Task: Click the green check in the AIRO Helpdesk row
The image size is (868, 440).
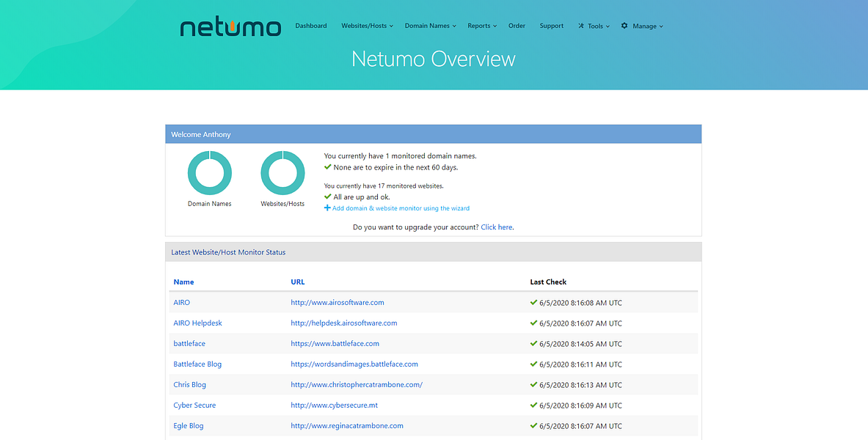Action: [533, 323]
